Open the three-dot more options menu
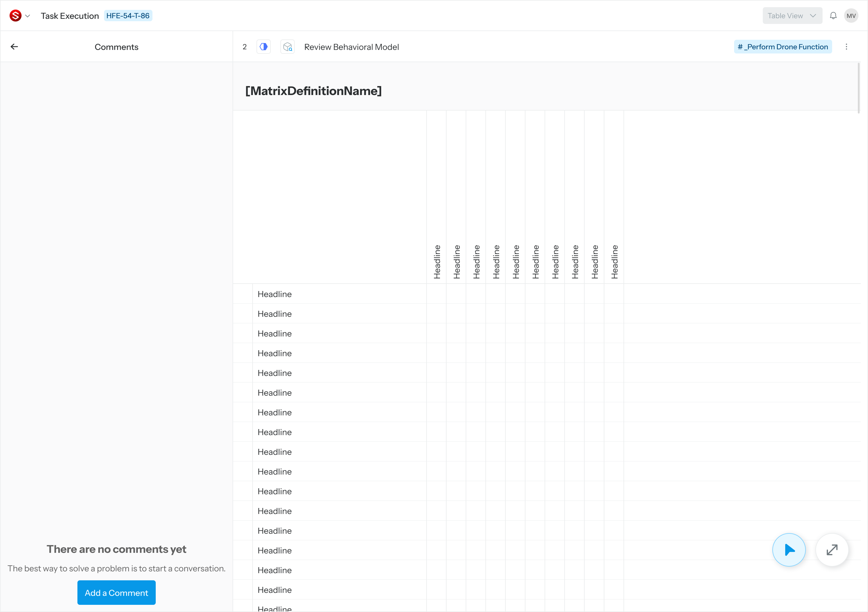Screen dimensions: 868x612 pyautogui.click(x=846, y=47)
